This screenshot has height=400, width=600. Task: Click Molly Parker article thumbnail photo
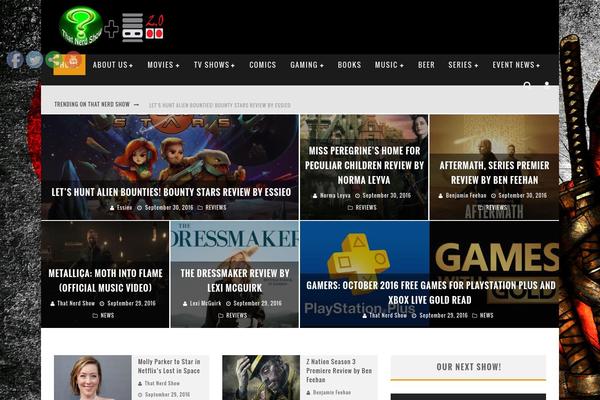(x=93, y=377)
